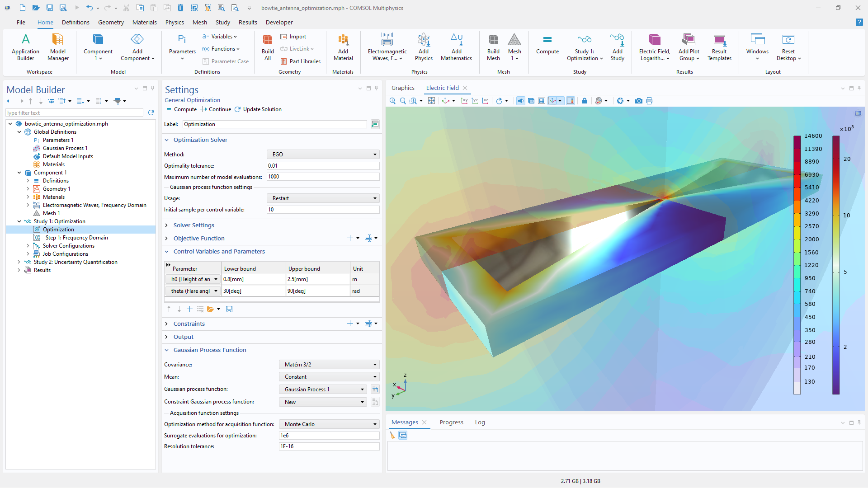This screenshot has height=488, width=868.
Task: Refresh the Model Builder filter
Action: point(151,113)
